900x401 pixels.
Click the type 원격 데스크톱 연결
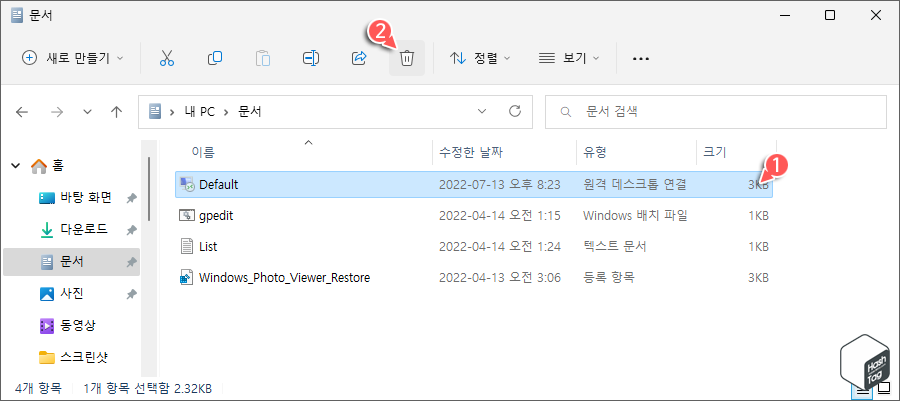tap(634, 185)
